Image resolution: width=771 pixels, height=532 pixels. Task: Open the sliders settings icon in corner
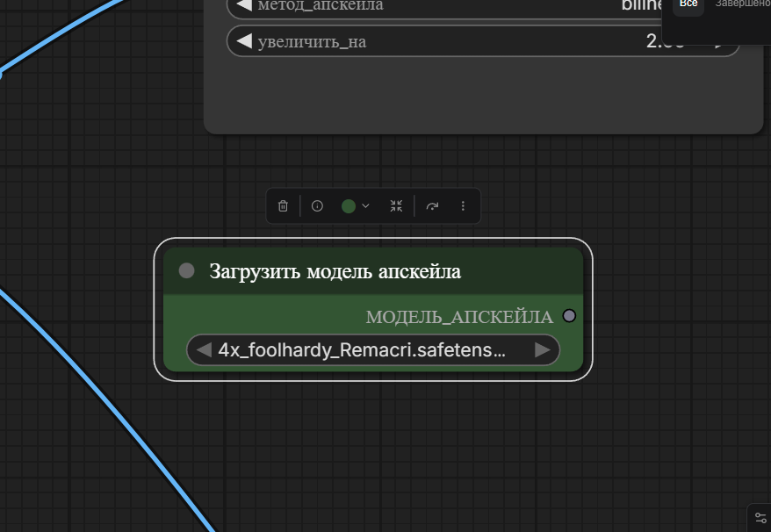760,518
